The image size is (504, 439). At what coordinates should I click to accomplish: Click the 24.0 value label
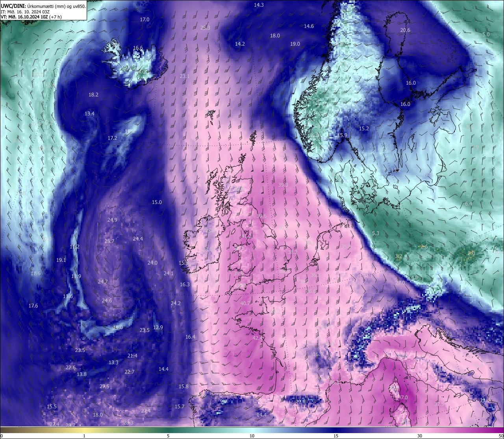coord(152,263)
